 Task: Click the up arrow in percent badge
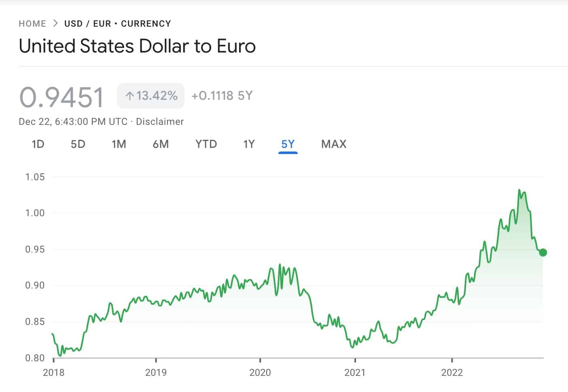coord(129,96)
